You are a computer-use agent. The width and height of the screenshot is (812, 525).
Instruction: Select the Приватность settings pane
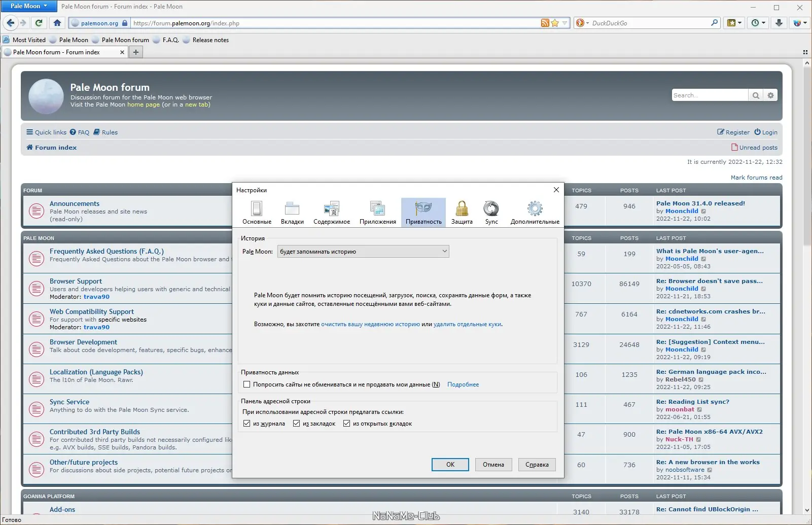423,213
